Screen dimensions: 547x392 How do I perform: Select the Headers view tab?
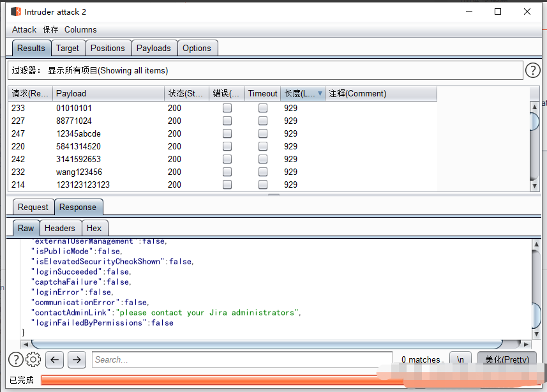[60, 228]
